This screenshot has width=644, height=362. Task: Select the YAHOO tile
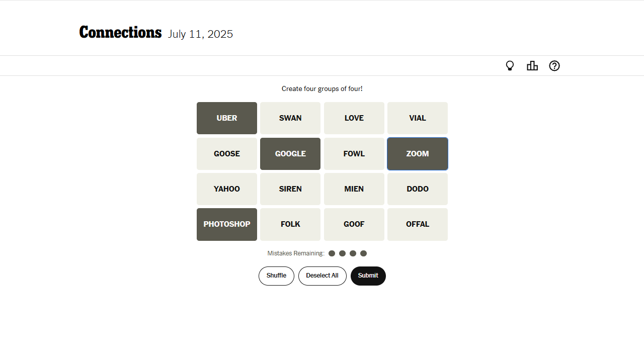point(227,189)
